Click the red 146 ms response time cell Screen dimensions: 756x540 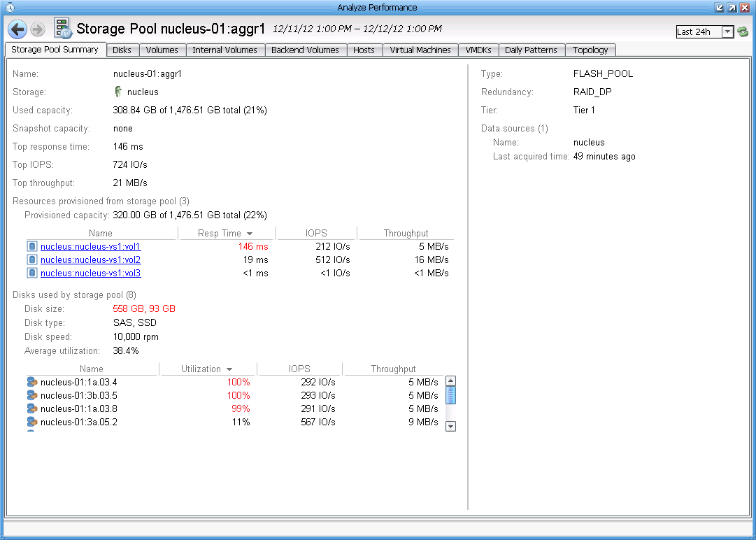click(x=253, y=247)
